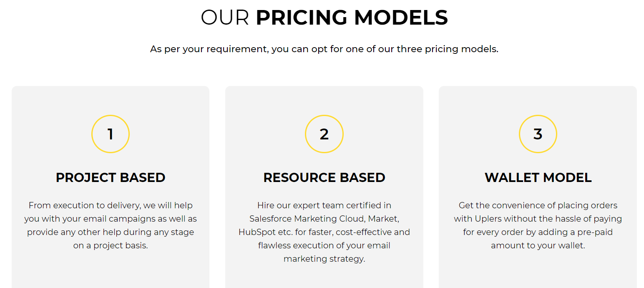Select the RESOURCE BASED card title
The width and height of the screenshot is (644, 288).
[324, 177]
